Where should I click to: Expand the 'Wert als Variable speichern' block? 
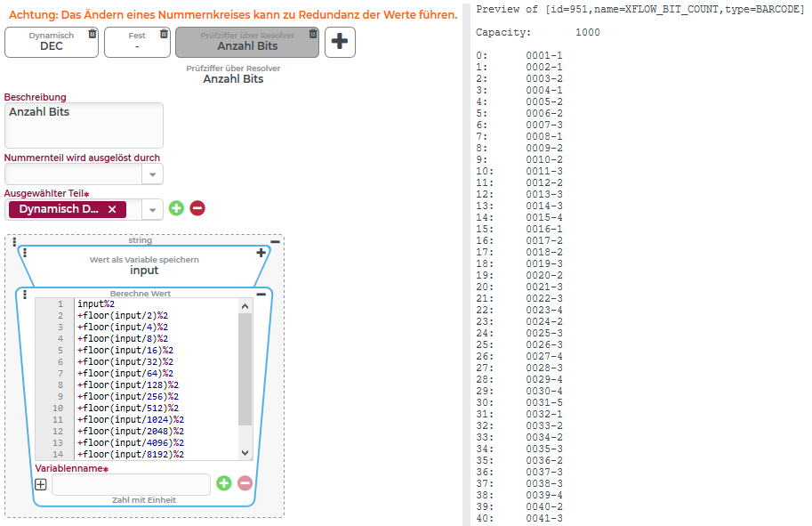[x=261, y=253]
